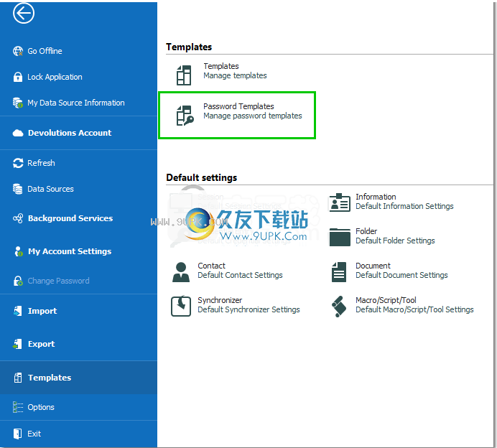497x448 pixels.
Task: Click the Devolutions Account cloud icon
Action: click(18, 133)
